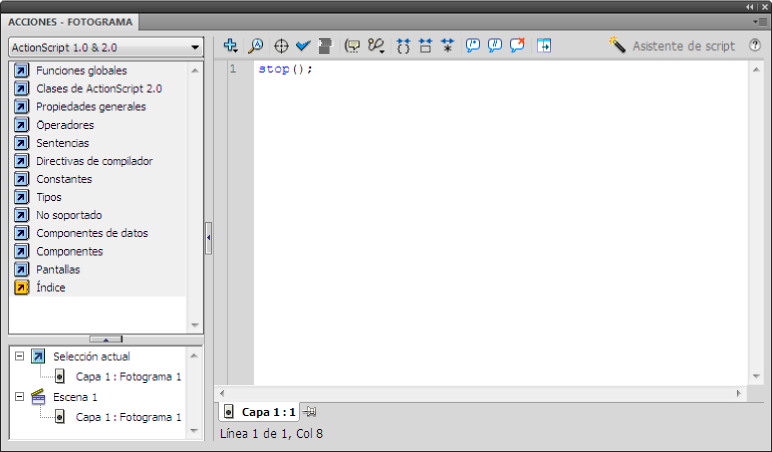Screen dimensions: 772x452
Task: Click stop(); code in script editor
Action: [286, 69]
